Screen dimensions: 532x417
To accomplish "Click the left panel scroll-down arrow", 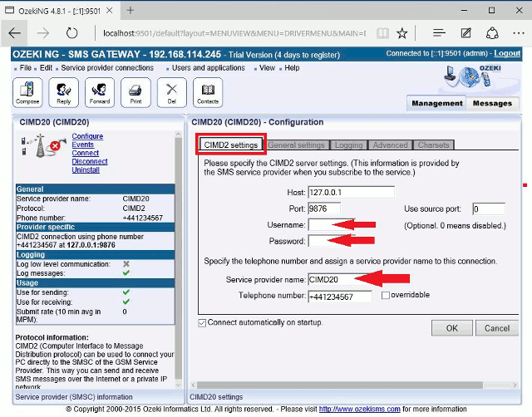I will 179,385.
